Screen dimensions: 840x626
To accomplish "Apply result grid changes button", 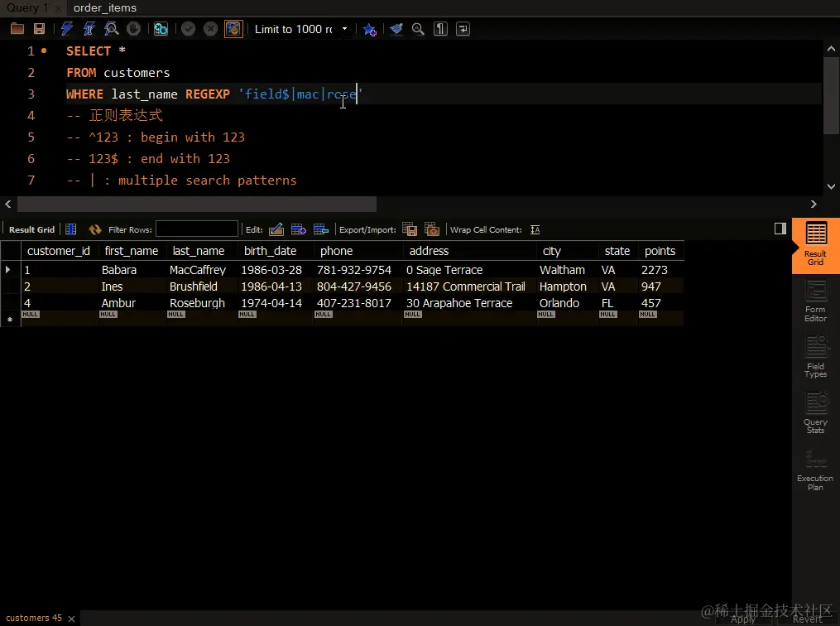I will point(742,619).
